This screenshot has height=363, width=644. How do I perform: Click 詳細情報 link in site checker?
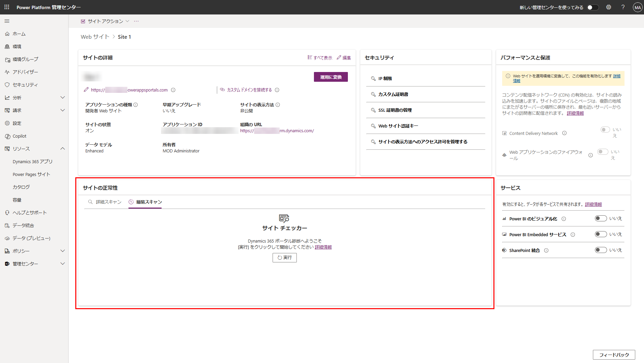[x=323, y=247]
